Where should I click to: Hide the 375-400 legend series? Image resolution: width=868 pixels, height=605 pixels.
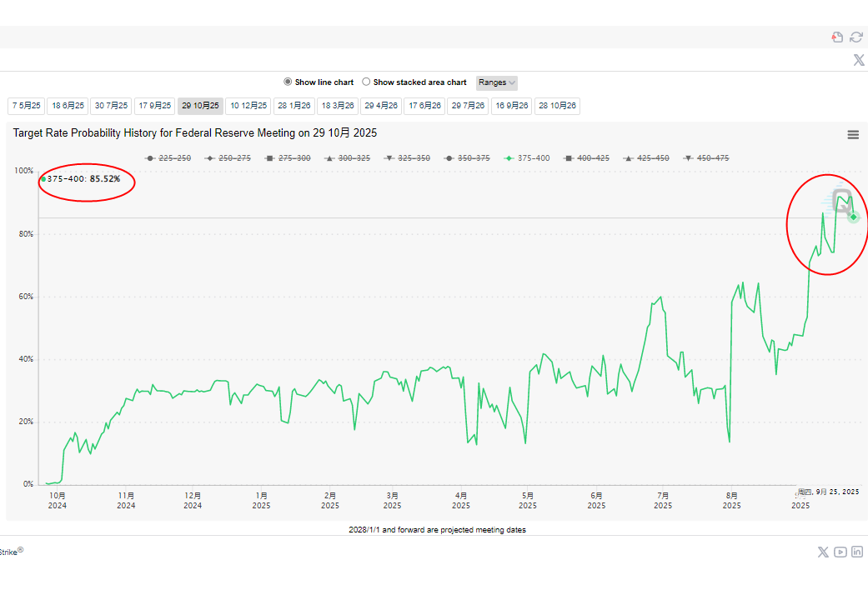(x=527, y=158)
